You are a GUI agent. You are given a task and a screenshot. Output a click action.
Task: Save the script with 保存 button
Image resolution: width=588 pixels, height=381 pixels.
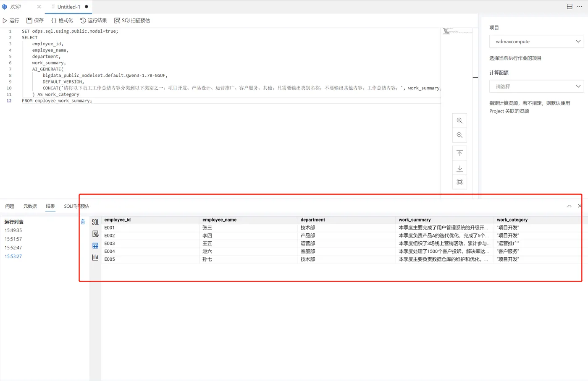[35, 21]
